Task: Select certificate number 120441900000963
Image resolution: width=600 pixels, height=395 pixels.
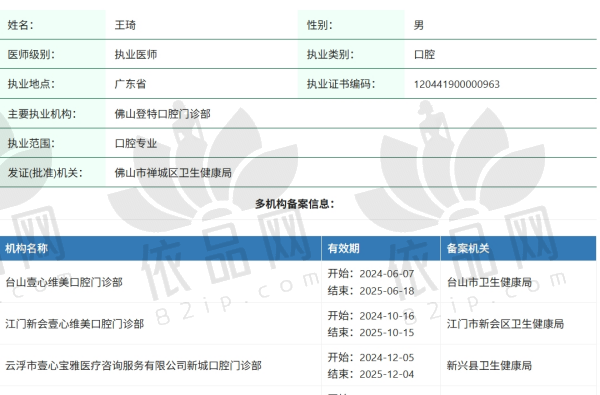Action: point(457,85)
